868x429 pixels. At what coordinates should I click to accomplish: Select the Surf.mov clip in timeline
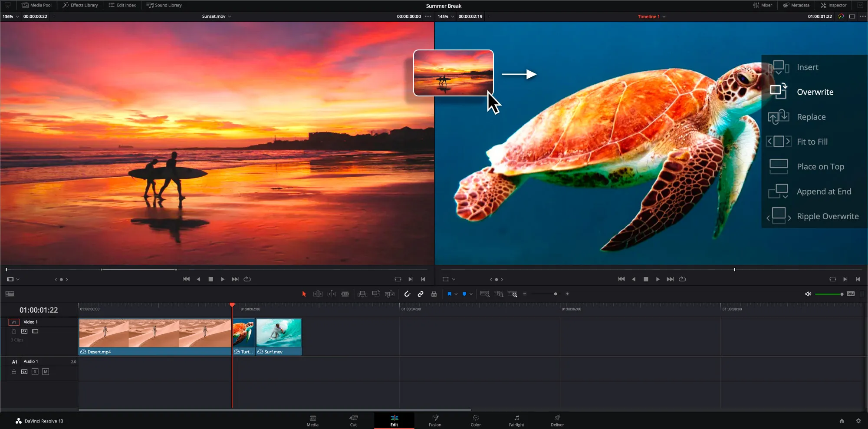point(279,337)
